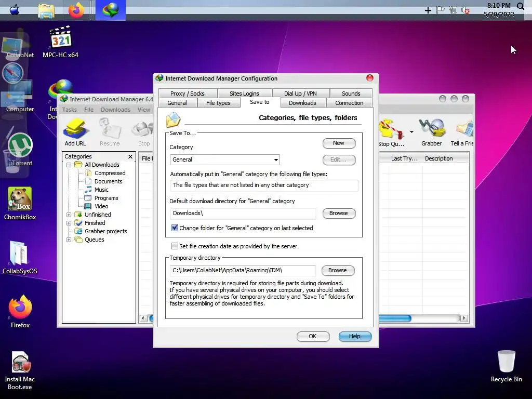532x399 pixels.
Task: Click the Tell a Friend toolbar icon
Action: point(462,132)
